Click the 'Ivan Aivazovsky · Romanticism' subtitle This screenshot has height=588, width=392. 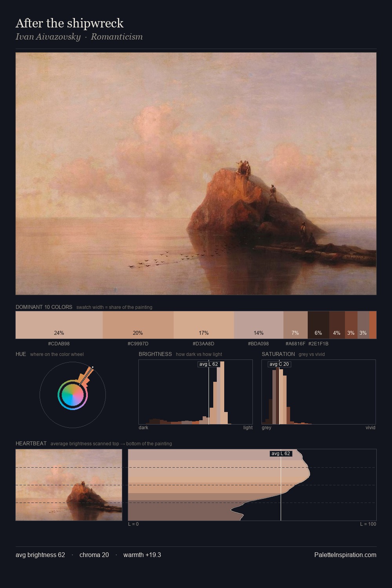[x=79, y=37]
